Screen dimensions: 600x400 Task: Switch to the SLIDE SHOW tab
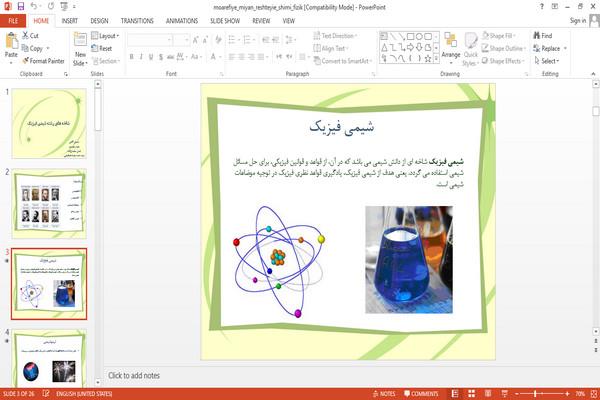click(x=225, y=21)
